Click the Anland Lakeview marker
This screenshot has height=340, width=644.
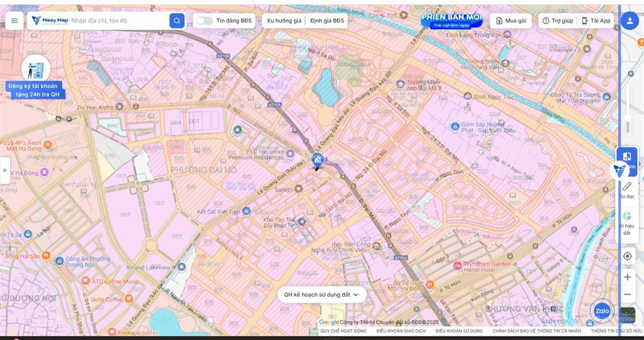(x=182, y=267)
